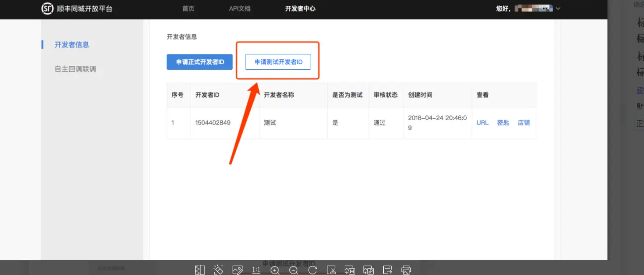
Task: Set image to 1:1 actual size
Action: [x=256, y=270]
